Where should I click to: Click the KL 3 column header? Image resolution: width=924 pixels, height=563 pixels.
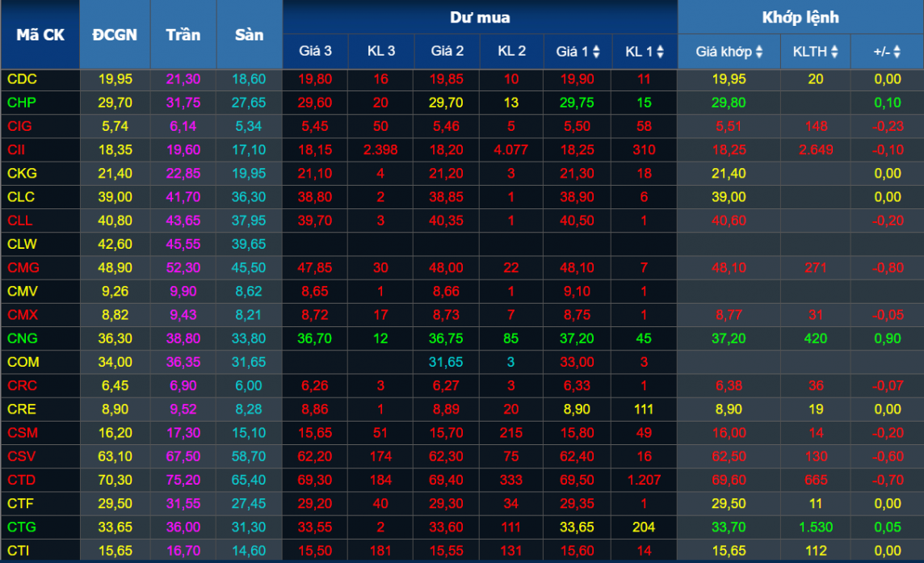tap(380, 51)
